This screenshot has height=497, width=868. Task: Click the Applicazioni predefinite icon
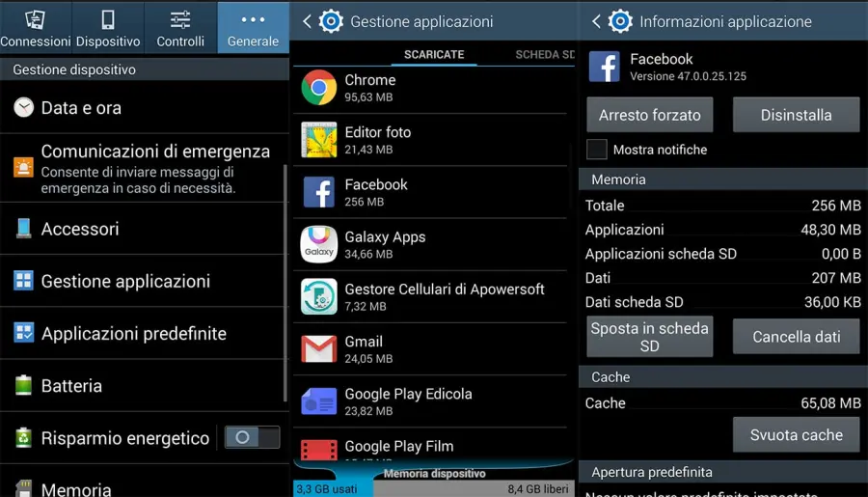(x=23, y=333)
